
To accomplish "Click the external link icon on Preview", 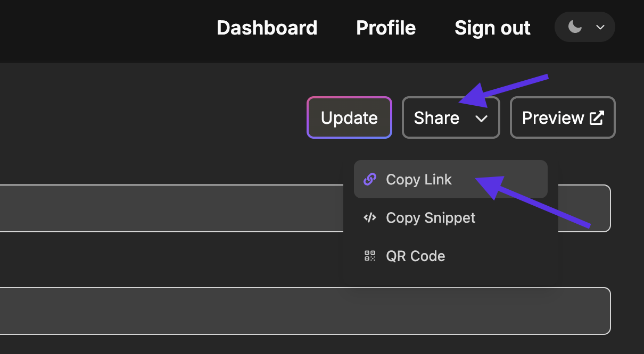I will point(597,117).
